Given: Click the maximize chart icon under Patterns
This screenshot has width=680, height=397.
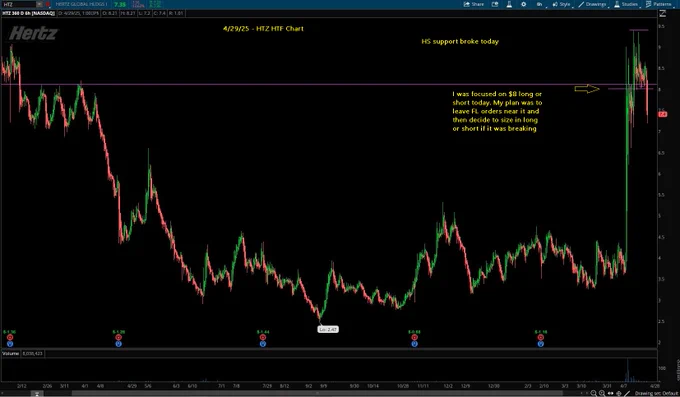Looking at the screenshot, I should tap(662, 14).
